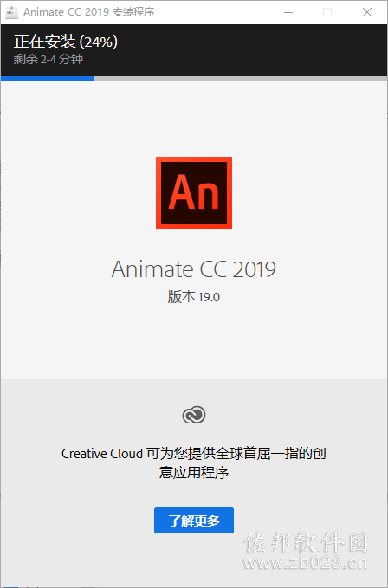Click the 剩余 2-4 分钟 remaining time text
388x588 pixels.
48,59
